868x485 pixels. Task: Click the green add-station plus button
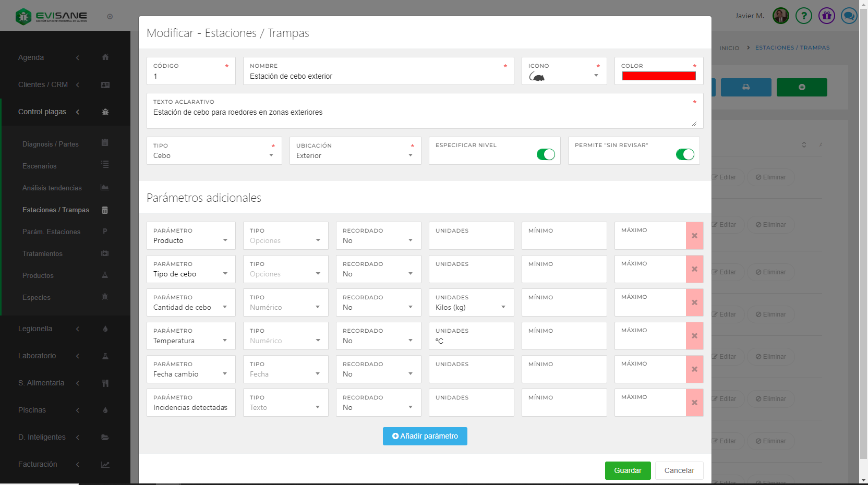[x=801, y=87]
